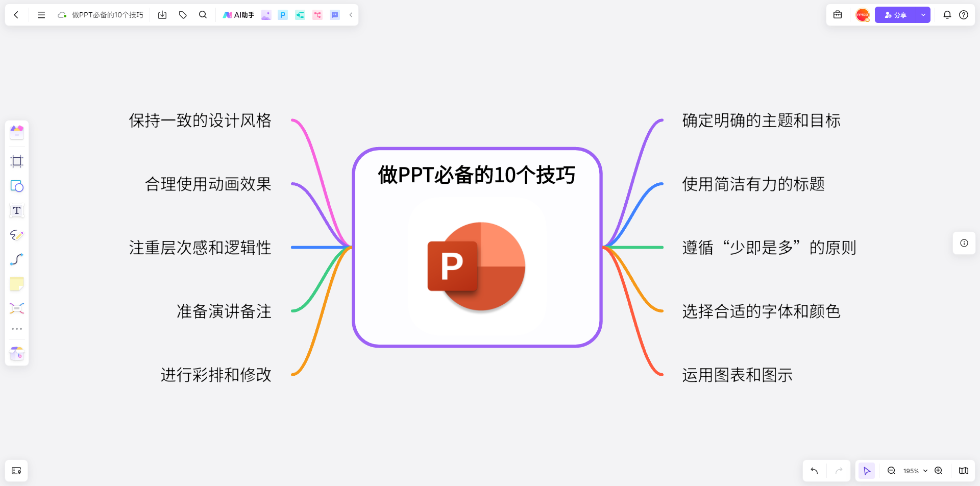Image resolution: width=980 pixels, height=486 pixels.
Task: Zoom in with plus magnifier
Action: tap(938, 471)
